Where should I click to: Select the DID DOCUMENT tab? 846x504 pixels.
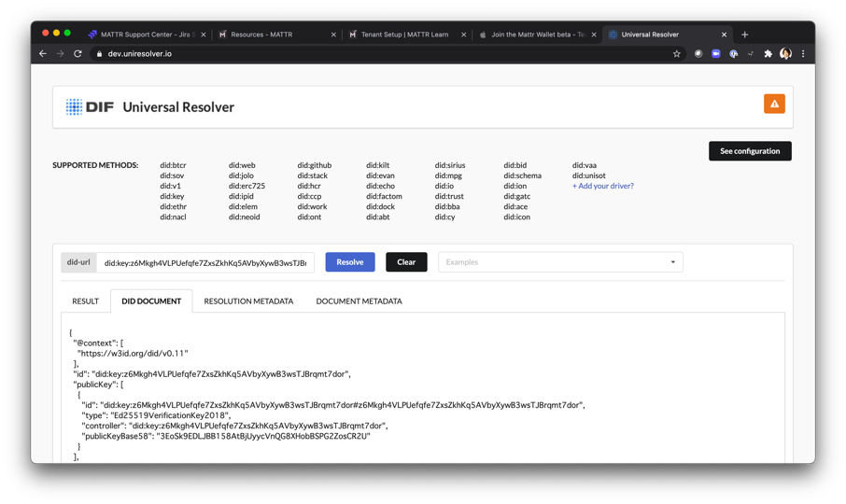tap(151, 301)
